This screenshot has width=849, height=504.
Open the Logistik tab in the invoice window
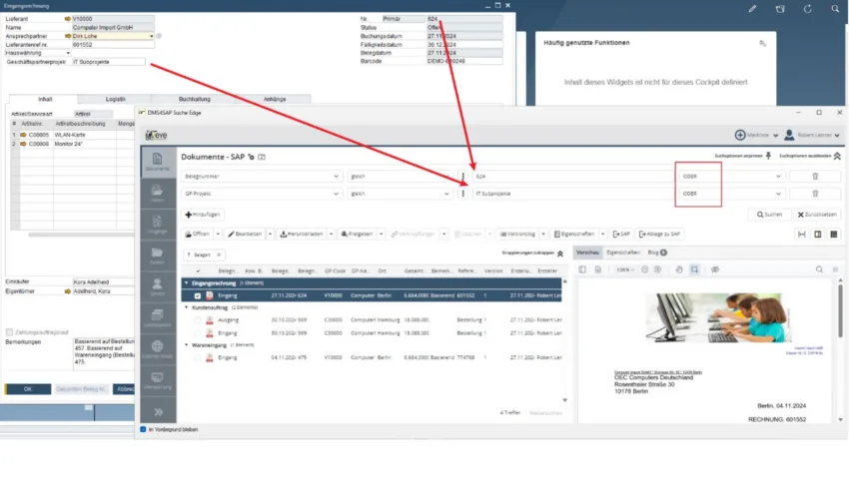click(115, 99)
